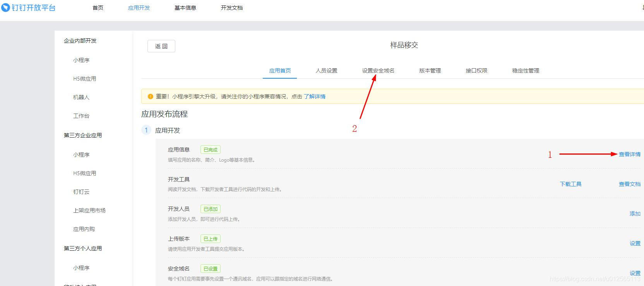This screenshot has height=286, width=644.
Task: Click the orange warning icon in notice banner
Action: [x=151, y=96]
